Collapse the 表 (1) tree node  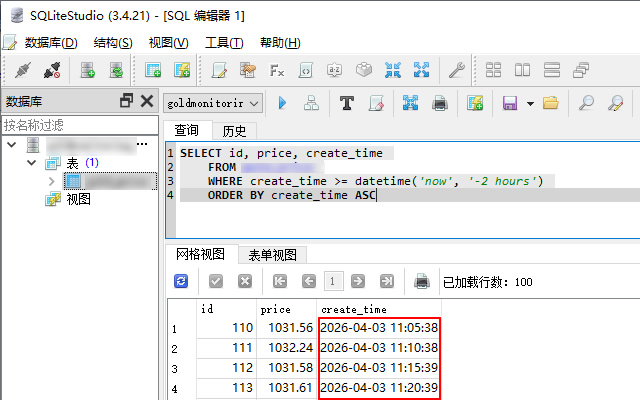click(x=31, y=162)
